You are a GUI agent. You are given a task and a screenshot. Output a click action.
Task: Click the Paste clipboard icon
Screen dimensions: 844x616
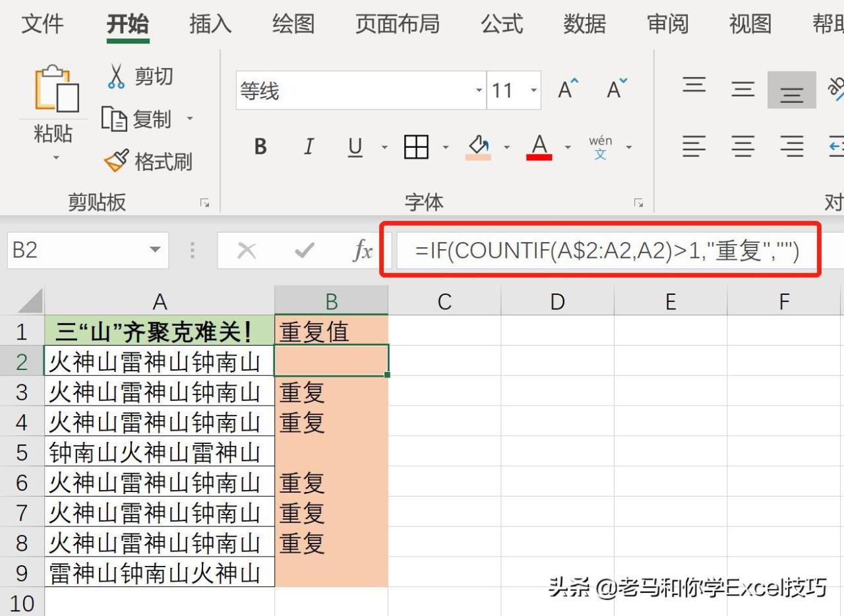(x=57, y=88)
